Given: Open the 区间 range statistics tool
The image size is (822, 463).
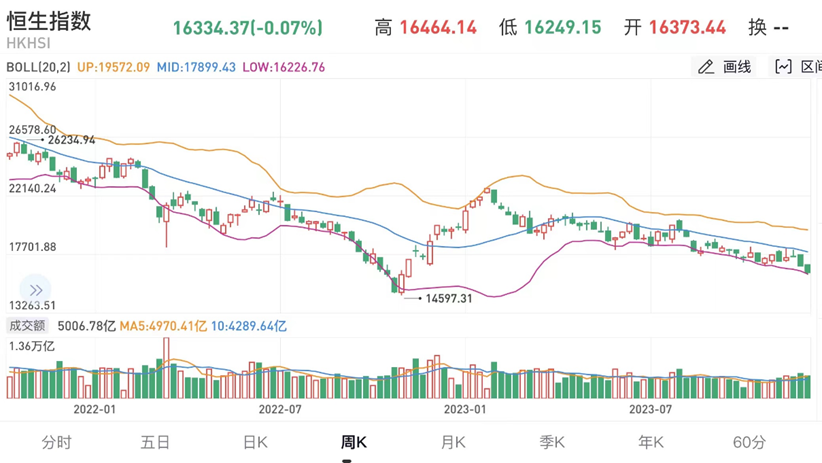Looking at the screenshot, I should [797, 67].
